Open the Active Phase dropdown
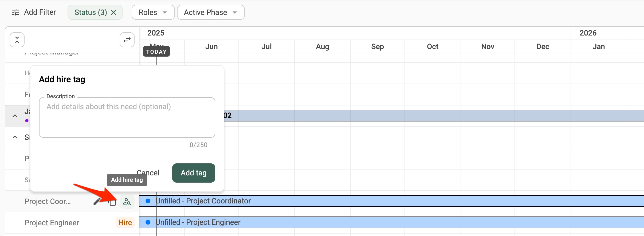Screen dimensions: 644x236 tap(211, 12)
